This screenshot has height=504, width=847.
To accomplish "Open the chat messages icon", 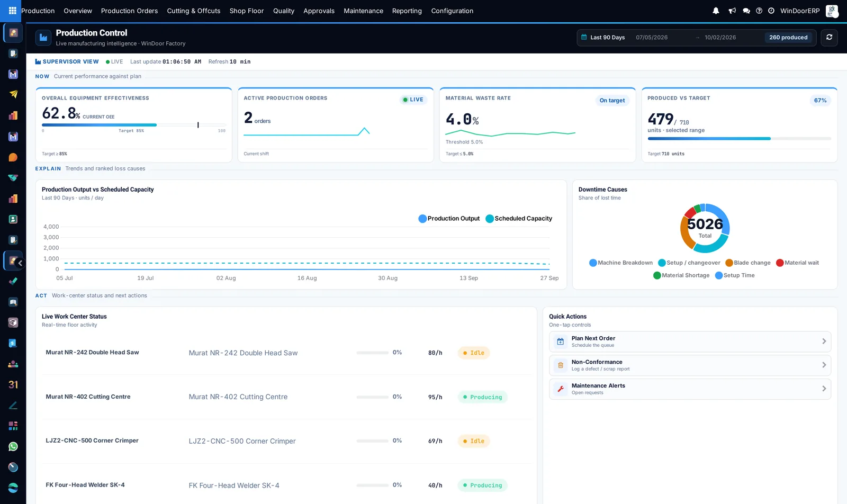I will point(746,11).
